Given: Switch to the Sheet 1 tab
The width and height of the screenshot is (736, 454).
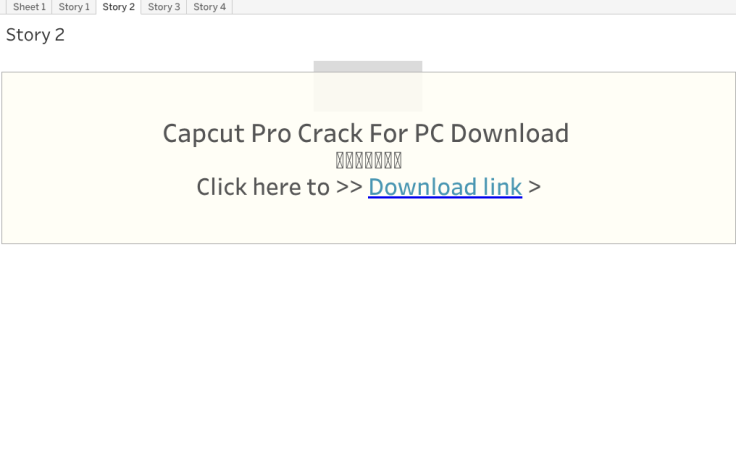Looking at the screenshot, I should [x=29, y=7].
